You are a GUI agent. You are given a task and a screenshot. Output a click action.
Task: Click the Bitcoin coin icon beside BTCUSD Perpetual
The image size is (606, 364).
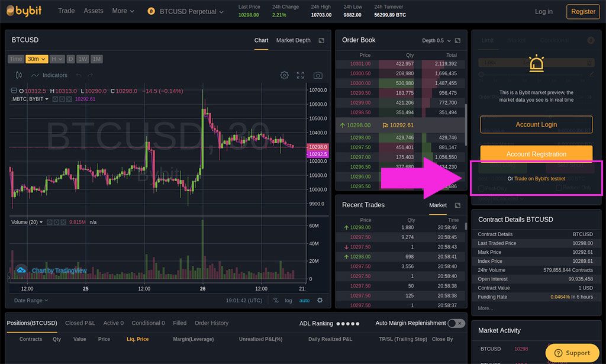(x=151, y=11)
